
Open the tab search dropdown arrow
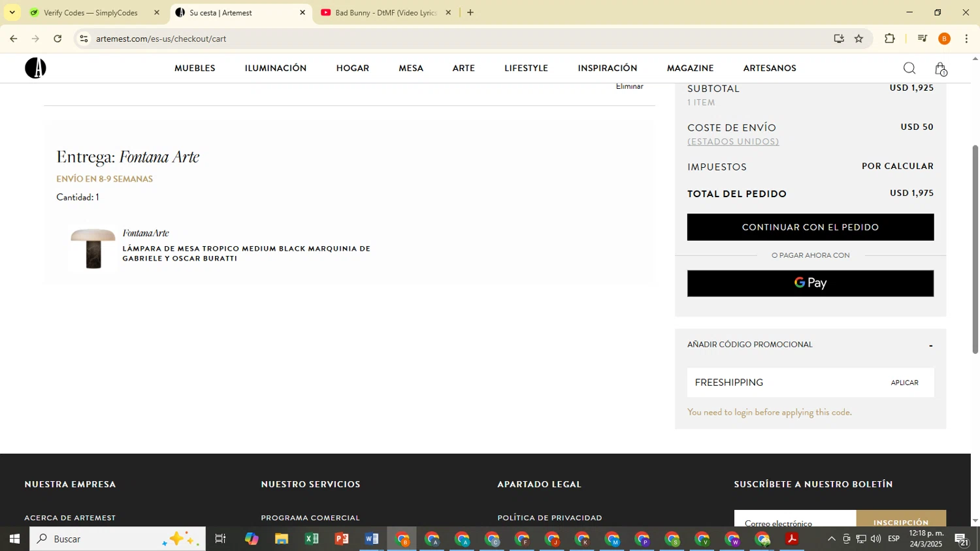[x=12, y=12]
